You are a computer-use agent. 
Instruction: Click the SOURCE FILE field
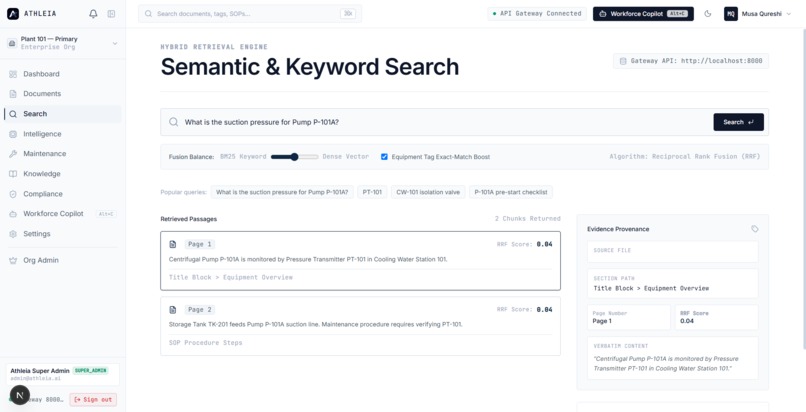click(672, 252)
